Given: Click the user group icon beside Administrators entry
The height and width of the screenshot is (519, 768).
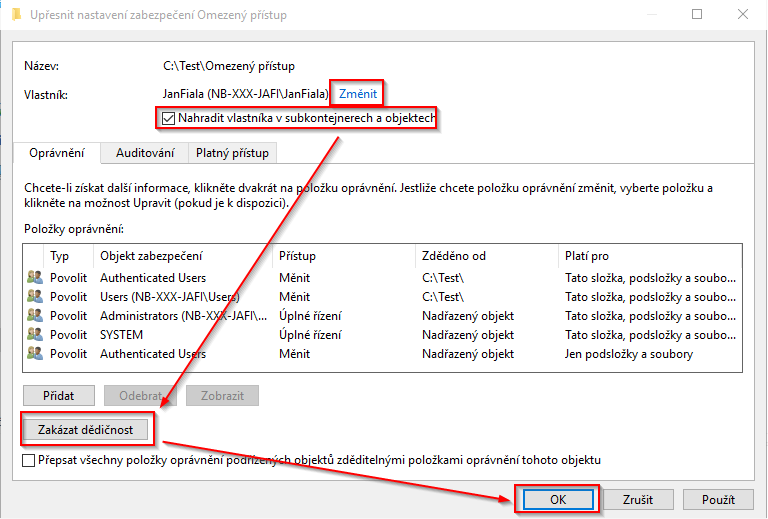Looking at the screenshot, I should pos(35,316).
